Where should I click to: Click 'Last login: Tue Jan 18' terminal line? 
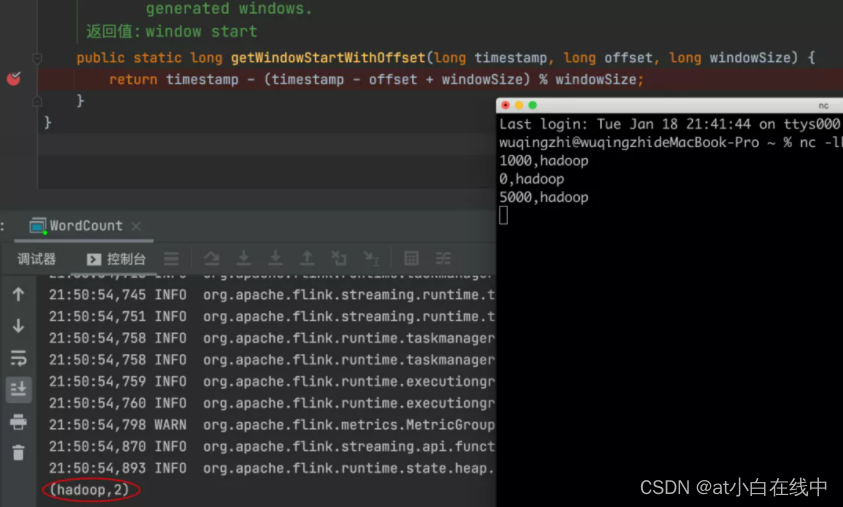click(x=669, y=124)
